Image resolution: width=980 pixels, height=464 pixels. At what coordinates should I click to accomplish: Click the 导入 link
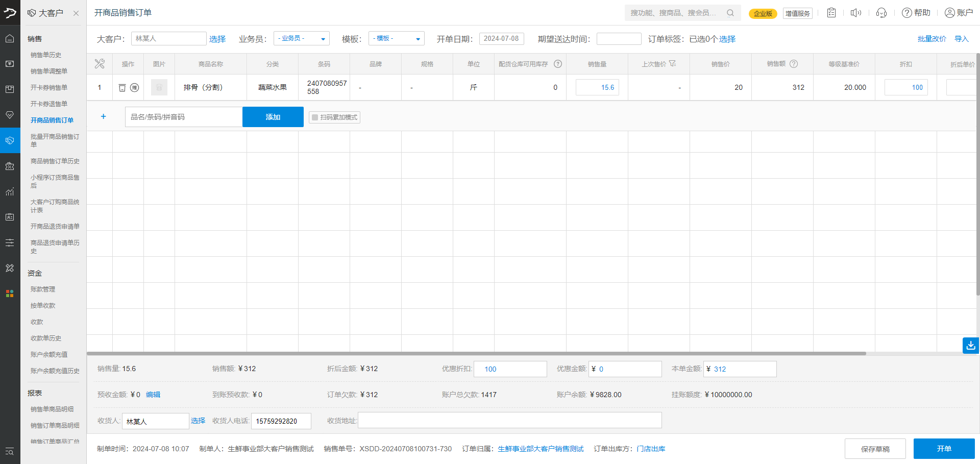click(x=962, y=39)
